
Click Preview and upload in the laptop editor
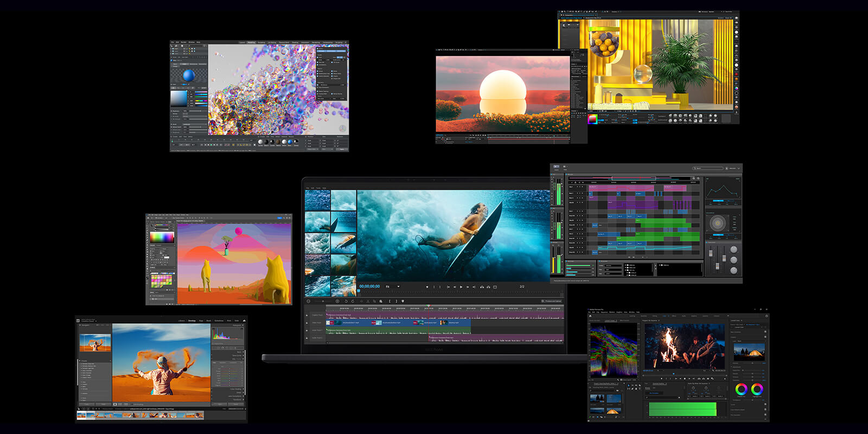551,301
